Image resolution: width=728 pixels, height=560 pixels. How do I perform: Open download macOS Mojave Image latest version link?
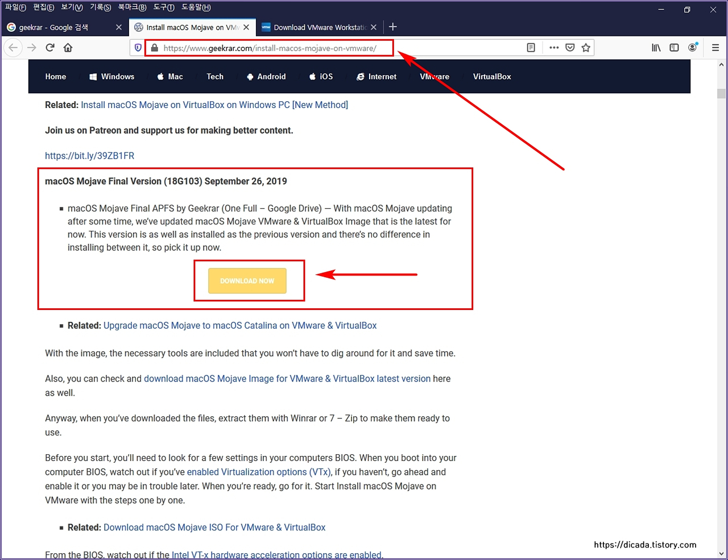click(x=287, y=379)
